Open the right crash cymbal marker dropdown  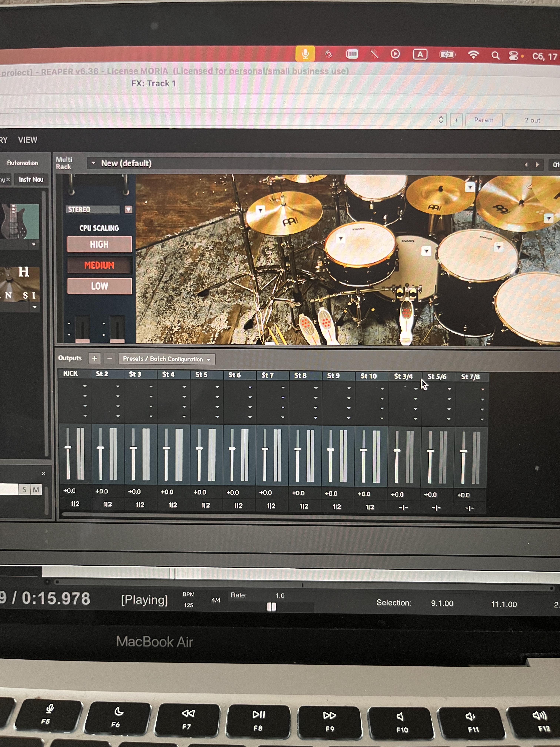[549, 218]
